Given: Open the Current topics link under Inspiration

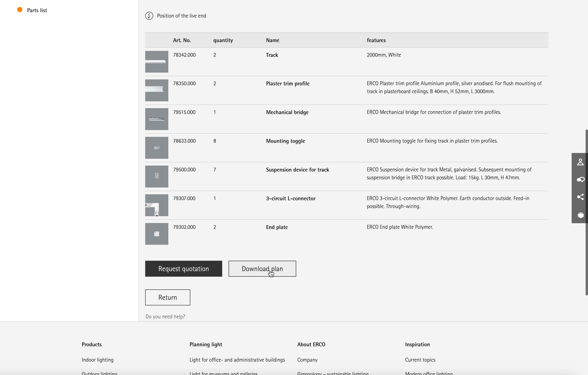Looking at the screenshot, I should (420, 360).
